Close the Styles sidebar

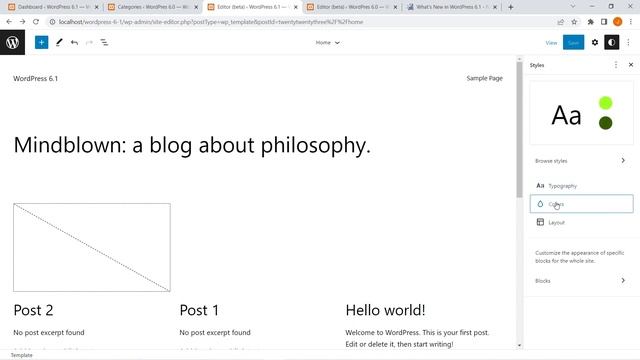point(631,65)
